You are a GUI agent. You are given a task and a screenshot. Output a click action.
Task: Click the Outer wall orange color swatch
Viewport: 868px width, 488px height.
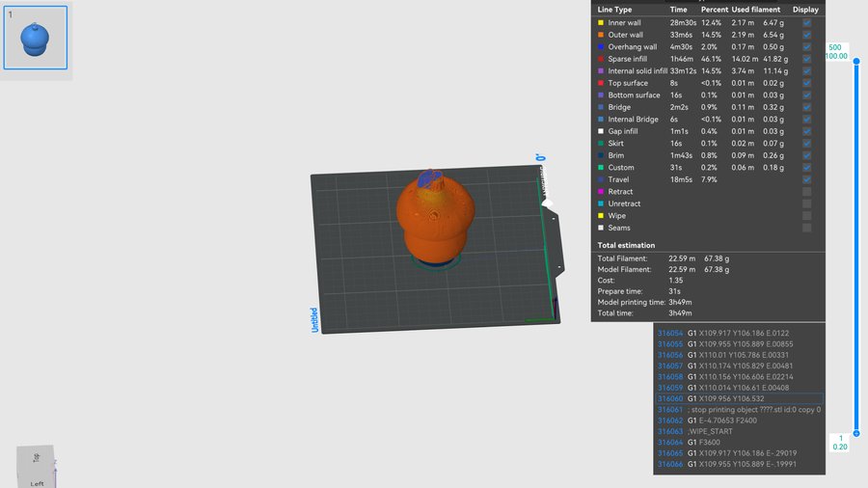[601, 35]
